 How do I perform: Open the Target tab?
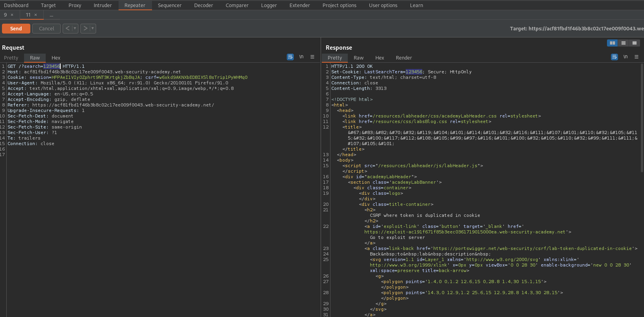pos(48,5)
